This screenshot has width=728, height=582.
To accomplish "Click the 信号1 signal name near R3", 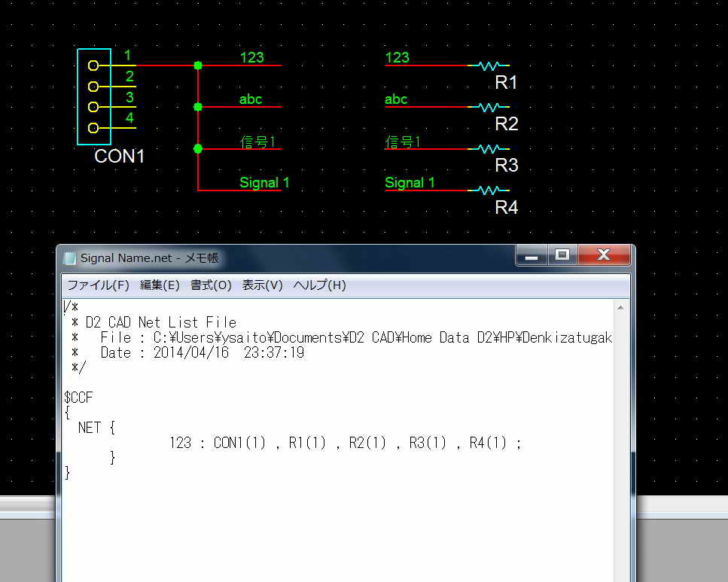I will pyautogui.click(x=403, y=142).
